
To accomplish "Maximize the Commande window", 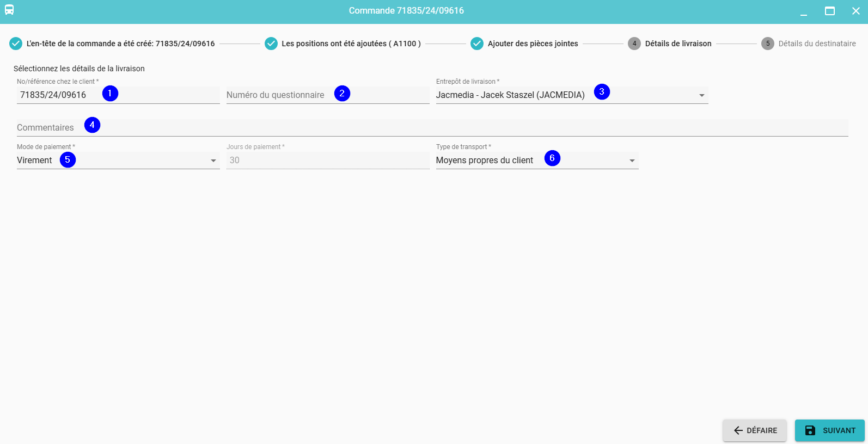I will tap(829, 11).
